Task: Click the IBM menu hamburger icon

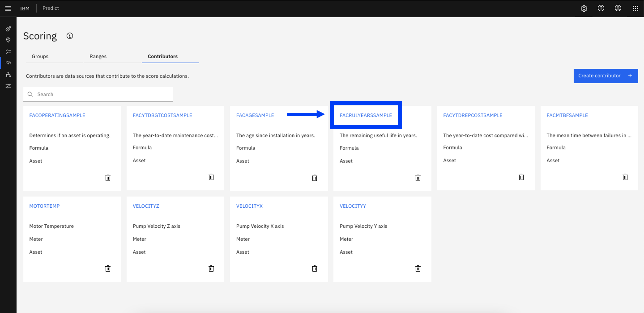Action: point(8,8)
